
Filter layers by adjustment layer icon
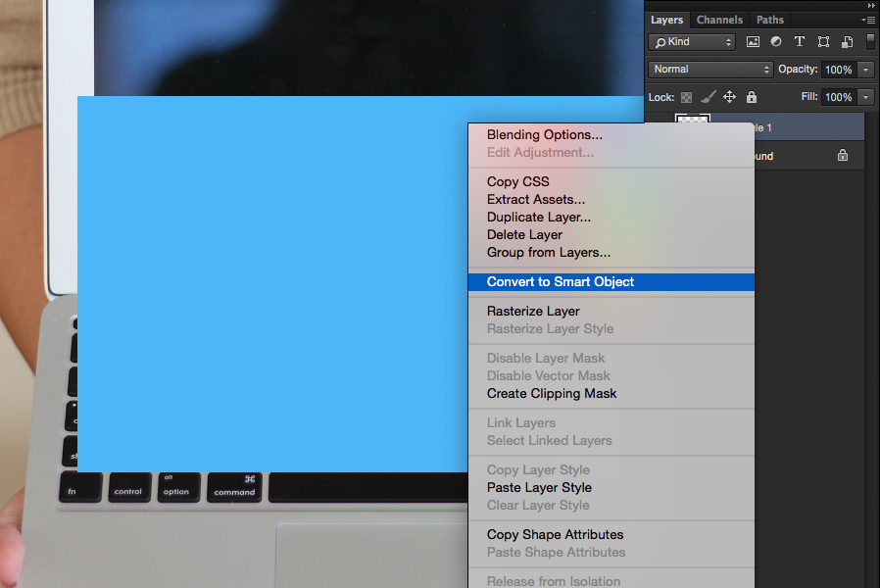pyautogui.click(x=776, y=41)
